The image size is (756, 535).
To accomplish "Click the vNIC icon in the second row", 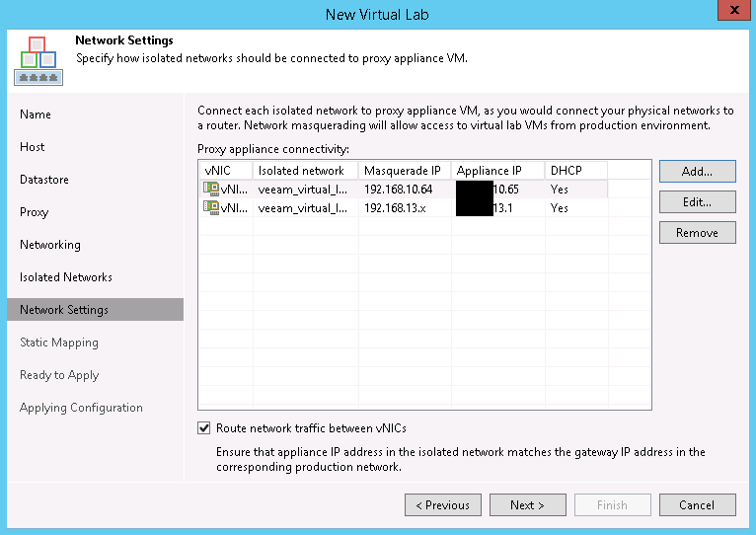I will pos(210,207).
